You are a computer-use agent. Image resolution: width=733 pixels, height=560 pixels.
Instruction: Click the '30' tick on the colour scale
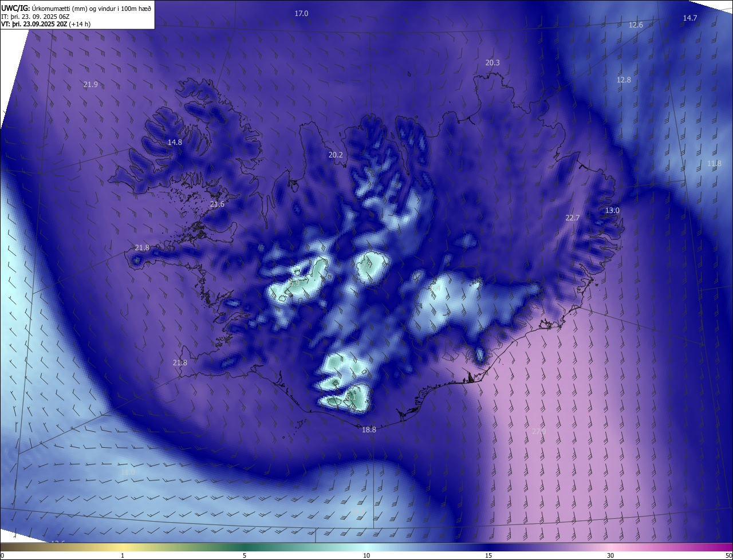pos(610,555)
